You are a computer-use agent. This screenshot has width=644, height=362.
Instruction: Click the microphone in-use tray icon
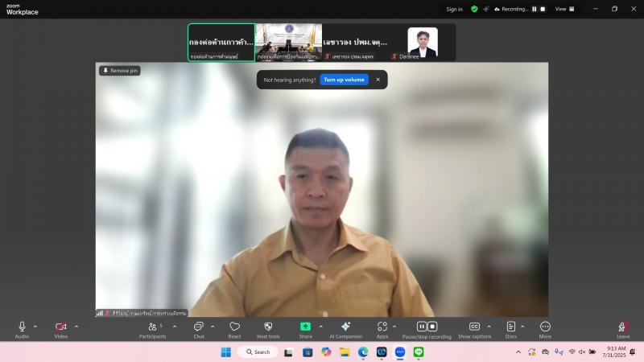point(559,352)
